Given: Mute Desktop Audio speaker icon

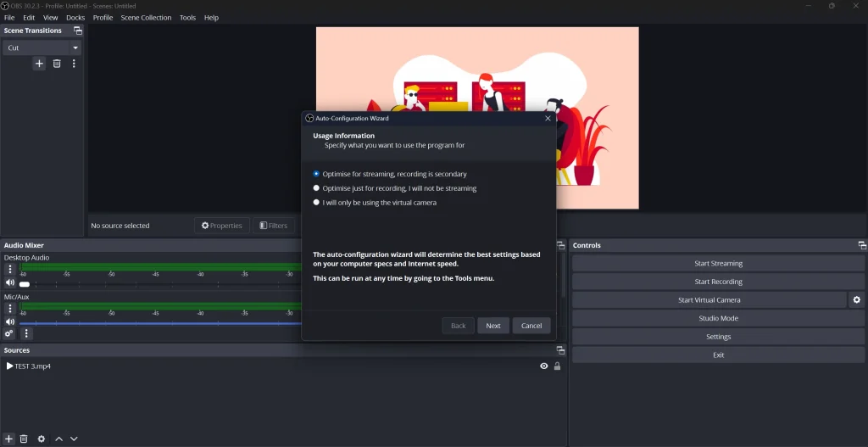Looking at the screenshot, I should pos(9,283).
